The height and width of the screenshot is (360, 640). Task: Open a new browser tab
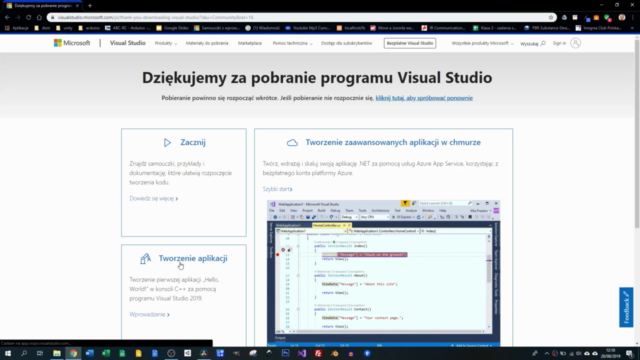pos(90,6)
